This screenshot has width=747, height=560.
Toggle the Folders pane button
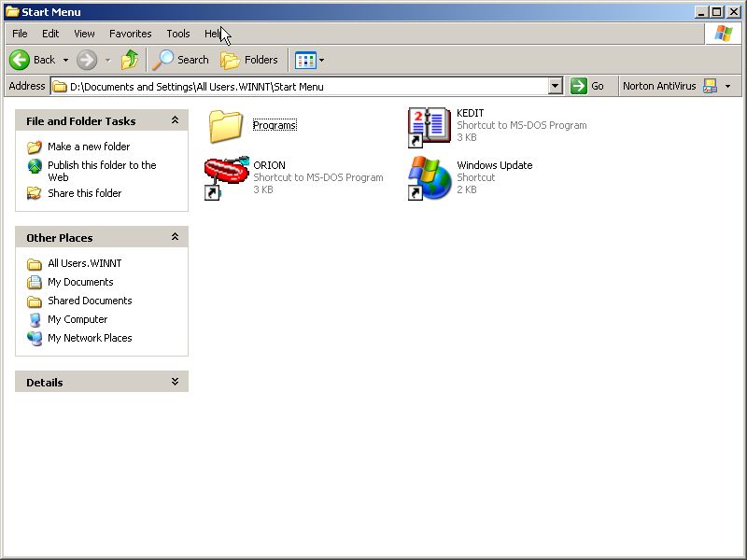(x=249, y=60)
